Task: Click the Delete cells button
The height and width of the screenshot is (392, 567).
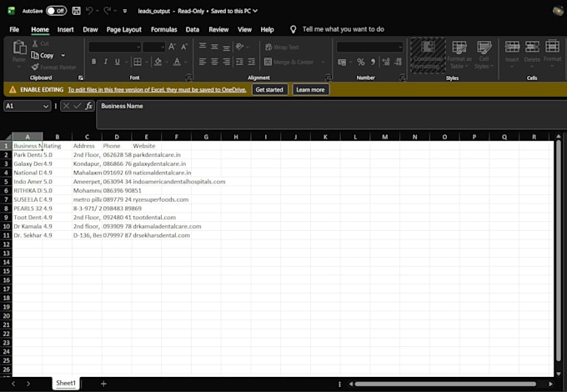Action: (x=532, y=54)
